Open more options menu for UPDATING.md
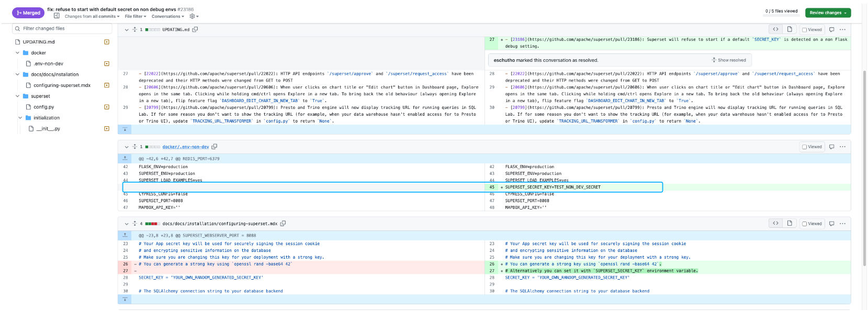The height and width of the screenshot is (320, 868). point(842,30)
